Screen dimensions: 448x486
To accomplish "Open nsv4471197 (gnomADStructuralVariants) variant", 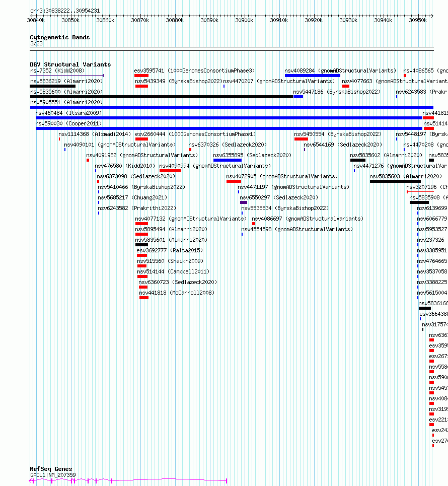I will (x=293, y=187).
